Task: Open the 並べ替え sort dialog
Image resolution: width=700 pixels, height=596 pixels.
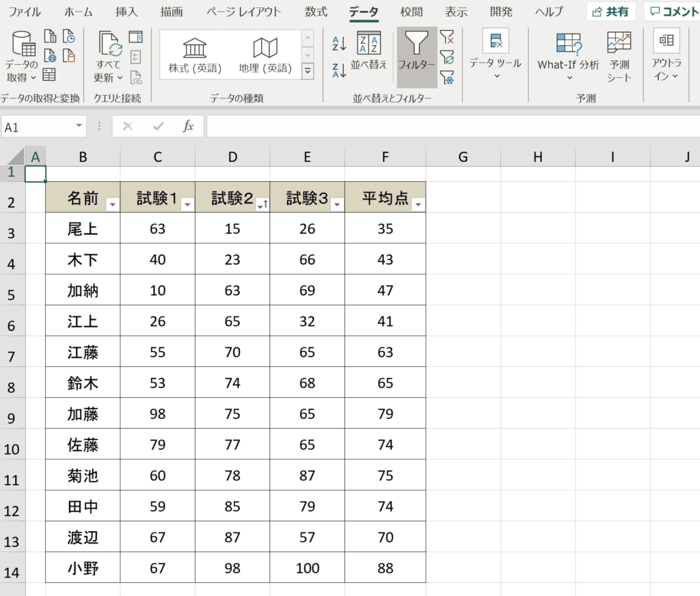Action: coord(368,51)
